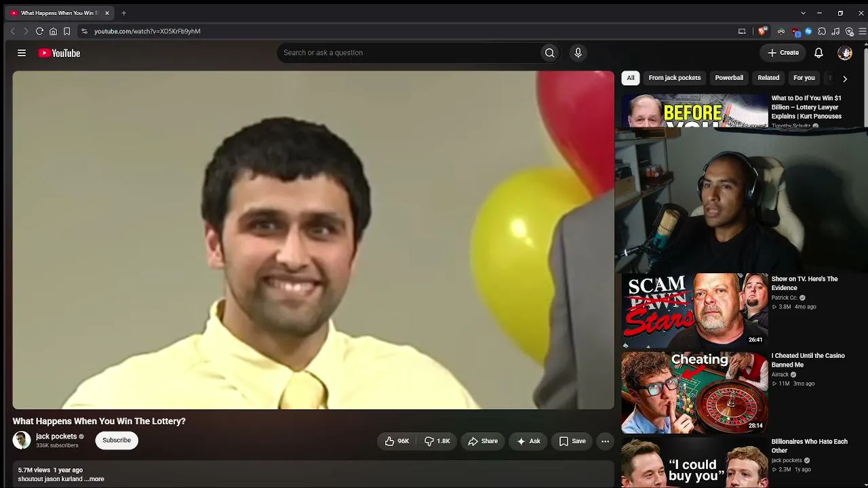Image resolution: width=868 pixels, height=488 pixels.
Task: Subscribe to jack pockets channel
Action: 117,441
